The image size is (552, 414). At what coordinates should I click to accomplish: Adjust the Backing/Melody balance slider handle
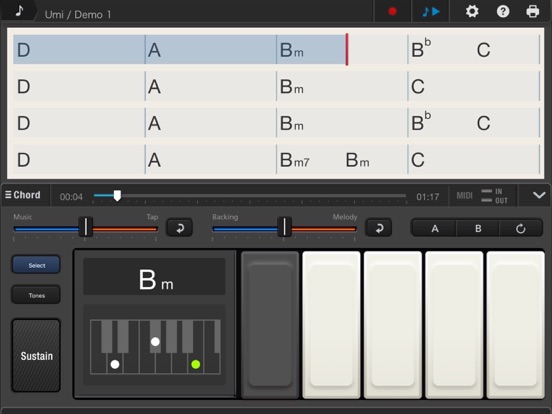[284, 227]
